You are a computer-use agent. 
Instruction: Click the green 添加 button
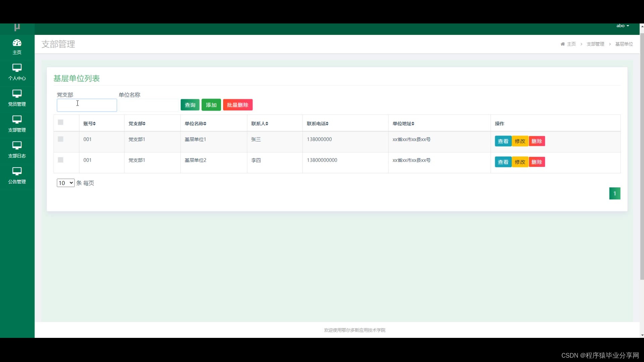tap(211, 105)
